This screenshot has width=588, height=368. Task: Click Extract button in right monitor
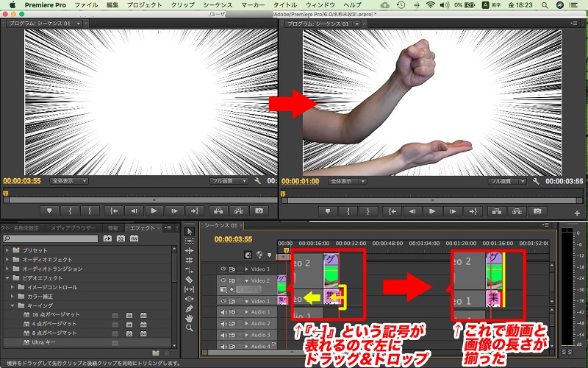(x=517, y=211)
